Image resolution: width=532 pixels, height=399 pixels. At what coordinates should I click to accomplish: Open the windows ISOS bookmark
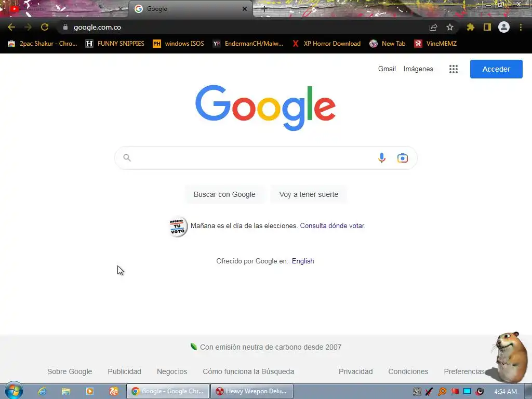pos(179,44)
